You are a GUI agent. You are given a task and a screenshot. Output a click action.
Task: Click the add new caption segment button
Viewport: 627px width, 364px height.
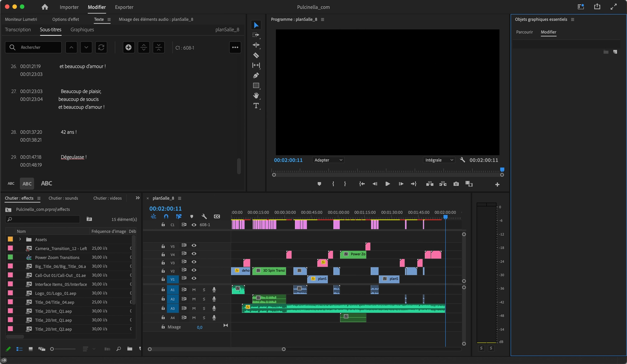(129, 47)
